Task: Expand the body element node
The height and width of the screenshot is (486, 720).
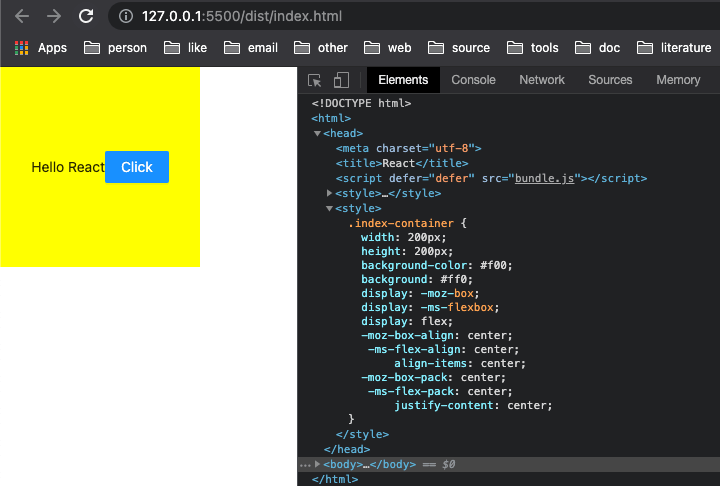Action: click(x=317, y=464)
